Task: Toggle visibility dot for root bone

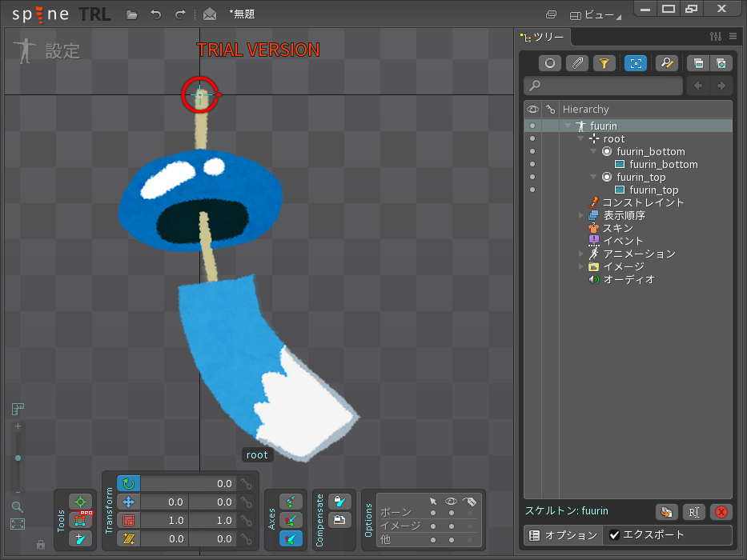Action: click(532, 138)
